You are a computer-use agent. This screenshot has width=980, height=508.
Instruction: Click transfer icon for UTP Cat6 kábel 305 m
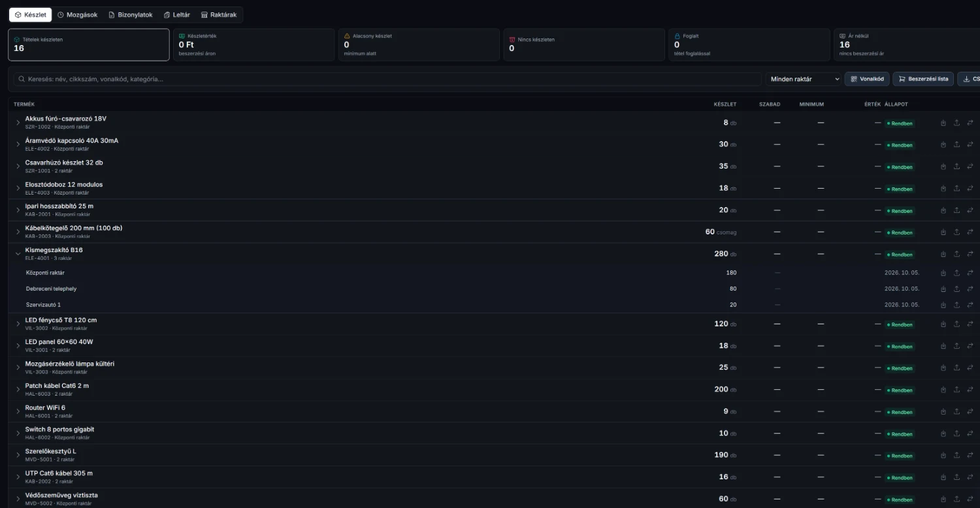(x=970, y=477)
